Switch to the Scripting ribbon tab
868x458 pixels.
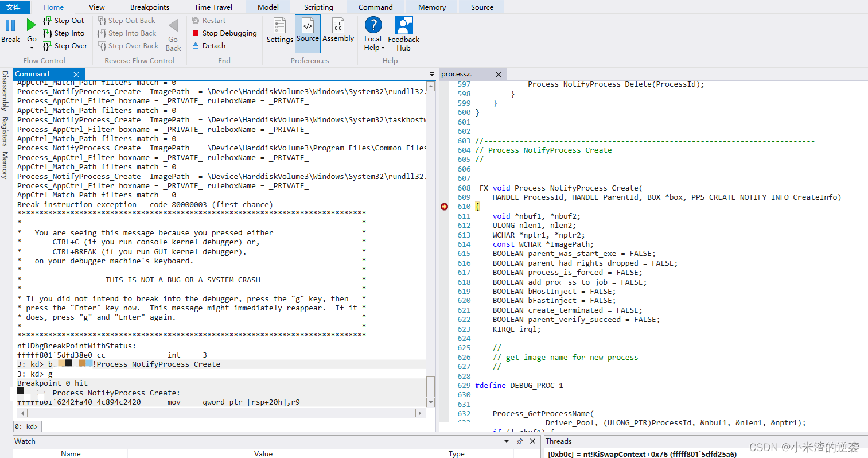pyautogui.click(x=318, y=7)
